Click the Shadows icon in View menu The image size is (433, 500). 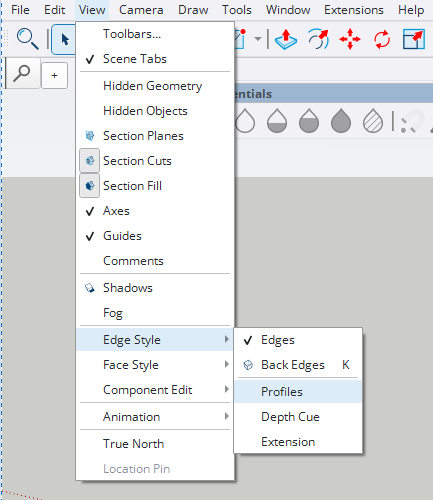[90, 288]
